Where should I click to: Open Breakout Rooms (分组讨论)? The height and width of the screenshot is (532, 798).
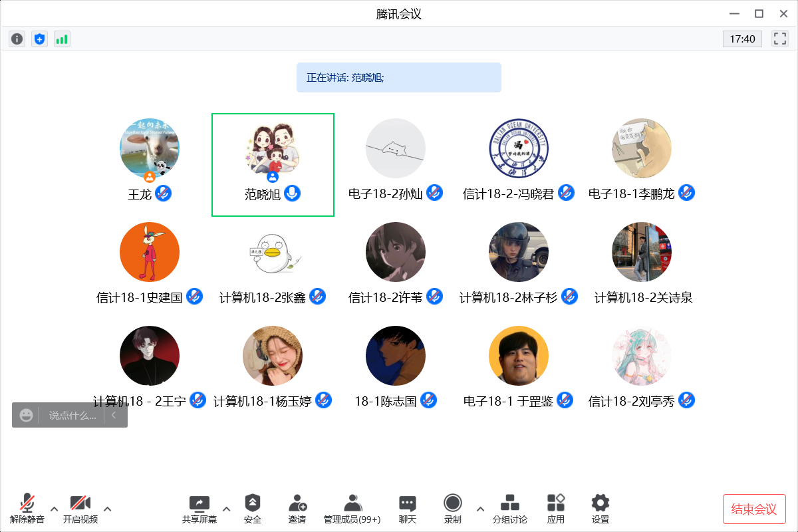(509, 509)
